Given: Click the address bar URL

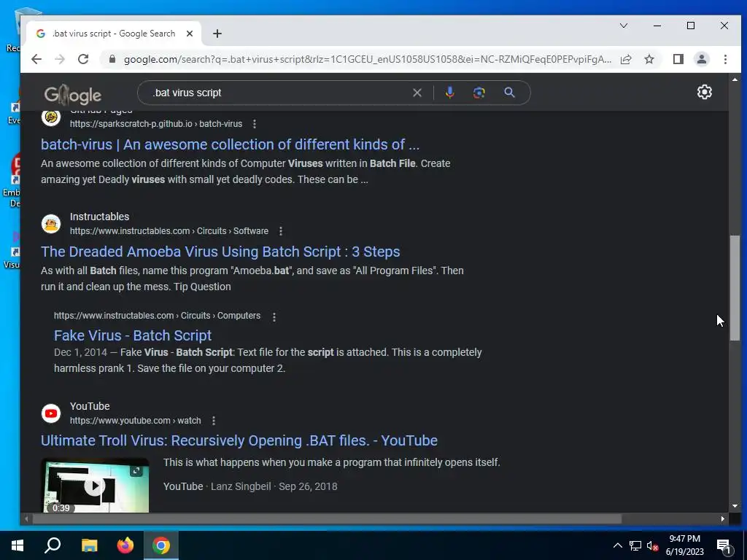Looking at the screenshot, I should click(x=368, y=59).
